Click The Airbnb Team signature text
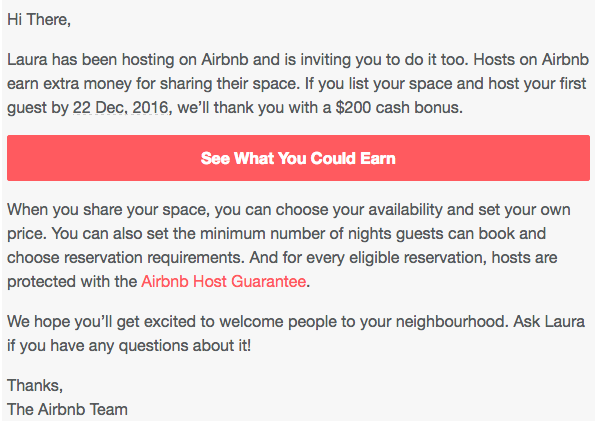The image size is (595, 421). click(68, 410)
